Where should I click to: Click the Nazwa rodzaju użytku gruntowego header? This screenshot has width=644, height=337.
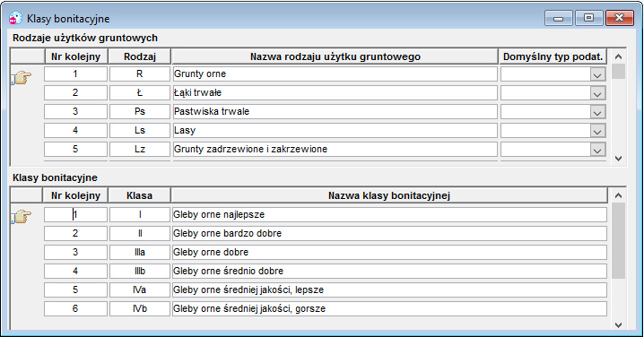(335, 56)
